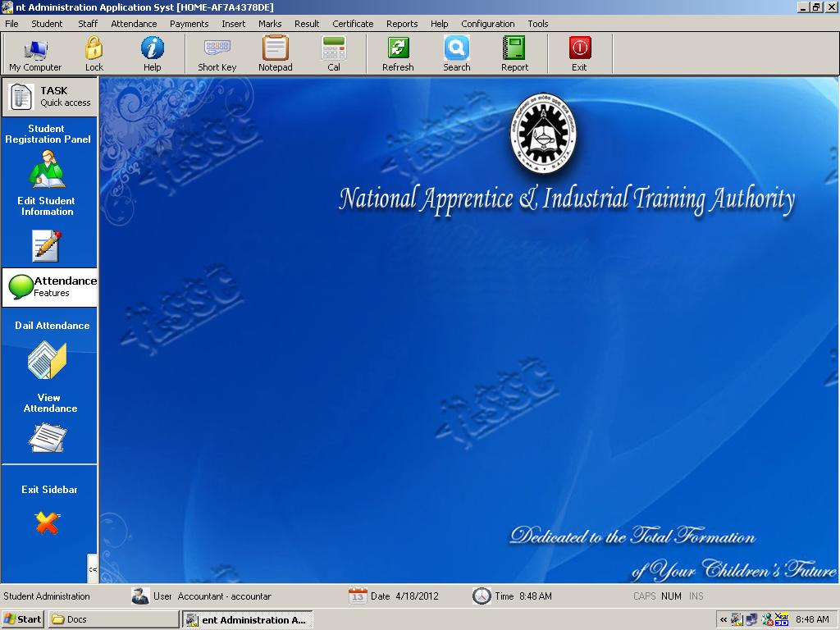This screenshot has height=630, width=840.
Task: Open View Attendance papers icon
Action: (x=47, y=438)
